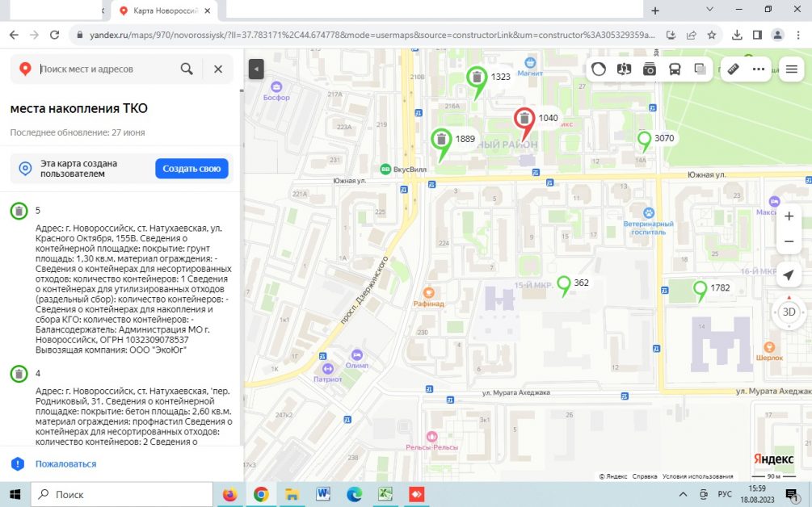Click the search magnifier icon
Image resolution: width=812 pixels, height=507 pixels.
[187, 69]
